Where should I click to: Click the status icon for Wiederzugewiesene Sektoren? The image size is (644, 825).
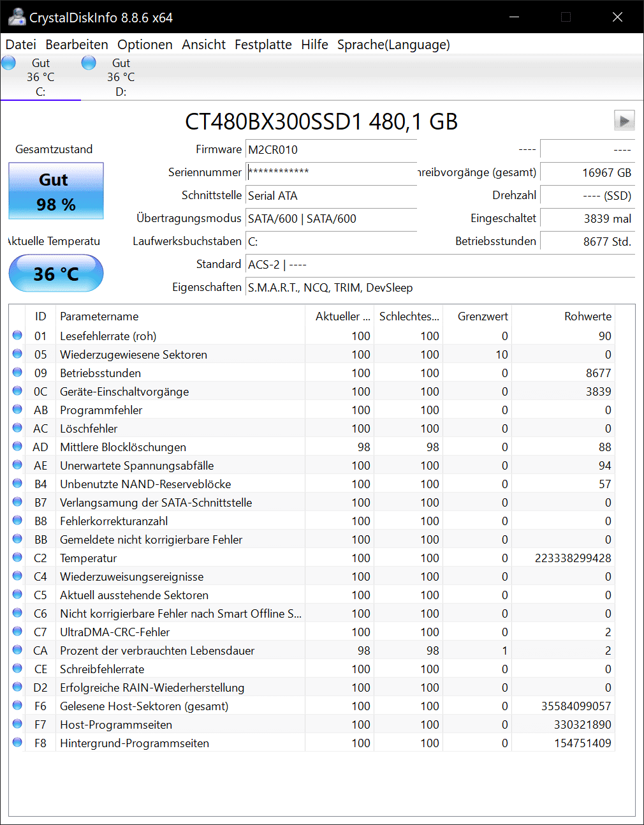[x=17, y=353]
